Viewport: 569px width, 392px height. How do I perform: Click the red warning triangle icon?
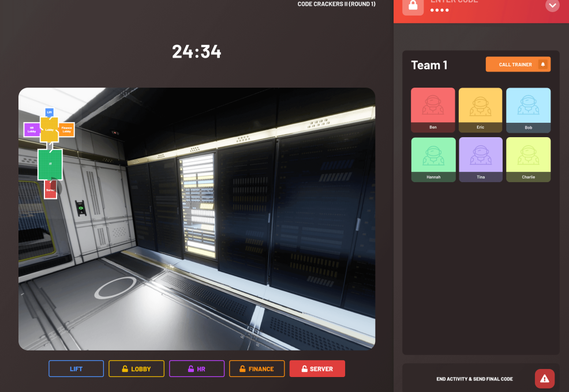tap(544, 379)
